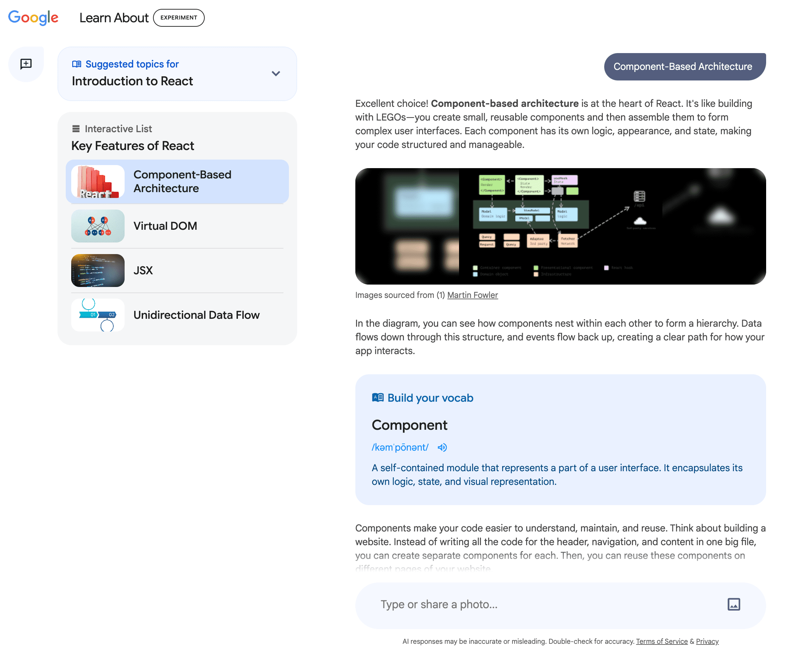
Task: Open Unidirectional Data Flow item
Action: tap(177, 315)
